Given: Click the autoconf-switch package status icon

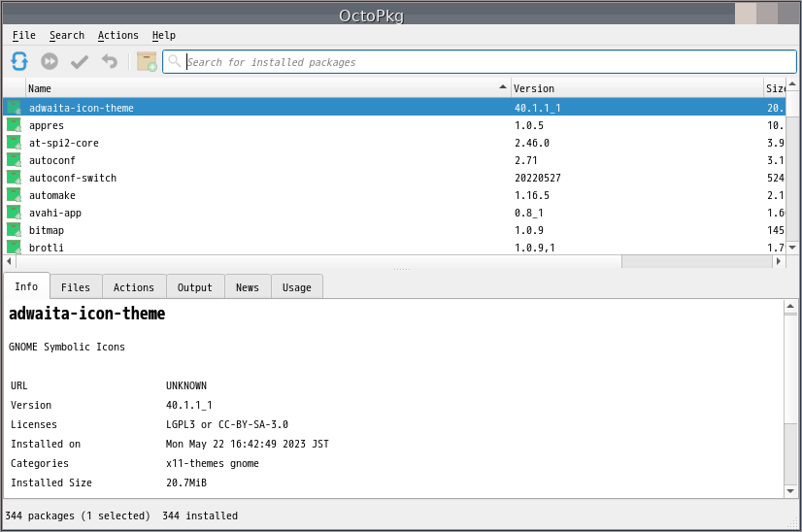Looking at the screenshot, I should tap(15, 177).
